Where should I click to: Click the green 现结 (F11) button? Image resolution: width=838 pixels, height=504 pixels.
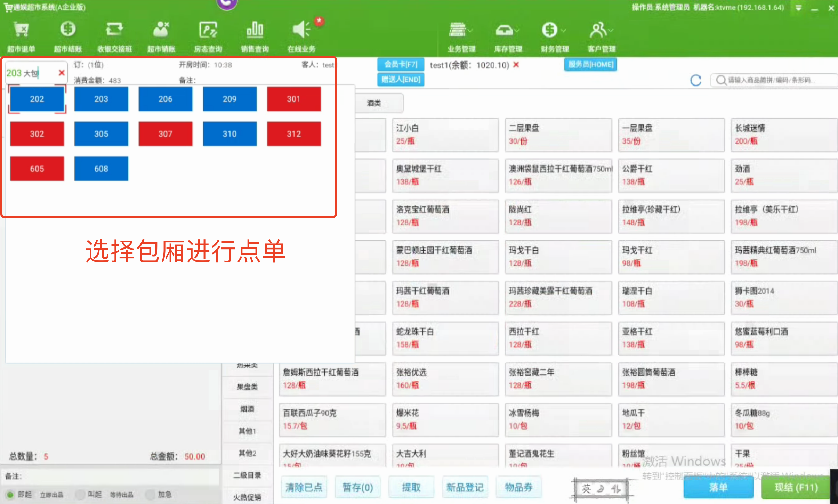click(796, 487)
